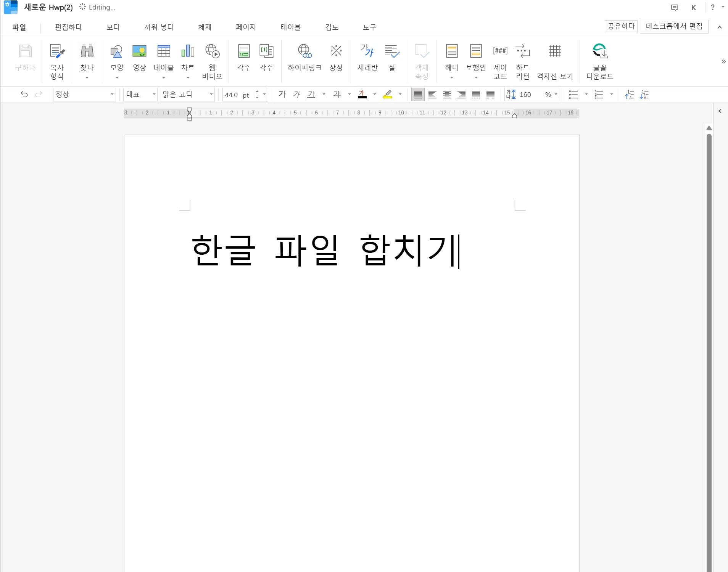The image size is (728, 572).
Task: Open the 파일 menu
Action: pos(19,27)
